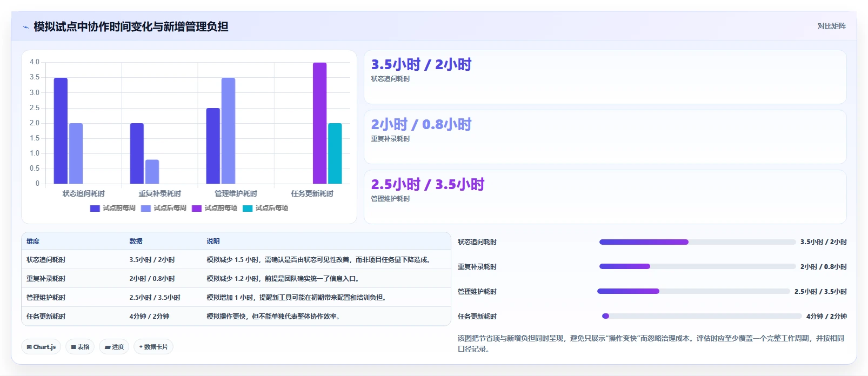Click the 管理维护耗时 progress bar

coord(693,291)
